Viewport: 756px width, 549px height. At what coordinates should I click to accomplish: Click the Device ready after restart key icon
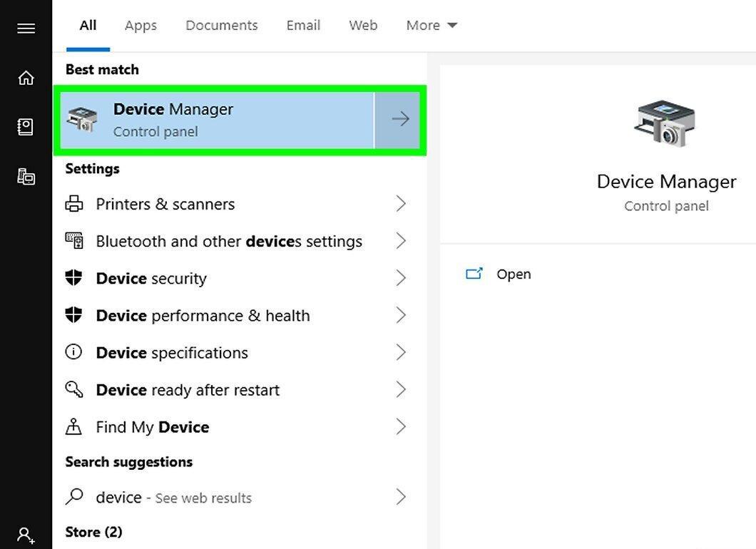(73, 389)
